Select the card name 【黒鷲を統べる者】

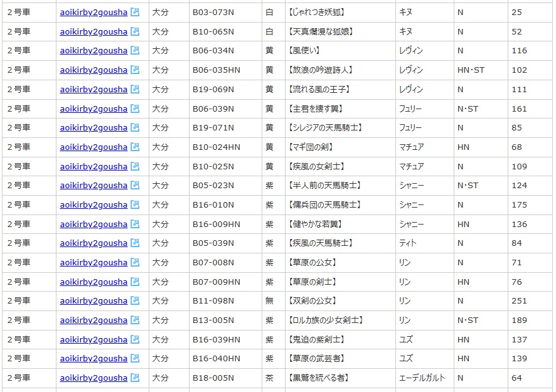(x=319, y=378)
